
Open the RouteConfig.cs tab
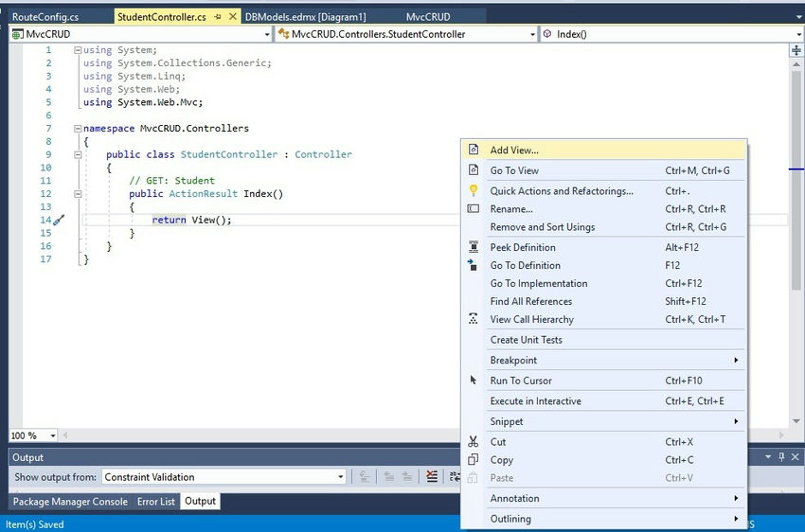pos(45,17)
